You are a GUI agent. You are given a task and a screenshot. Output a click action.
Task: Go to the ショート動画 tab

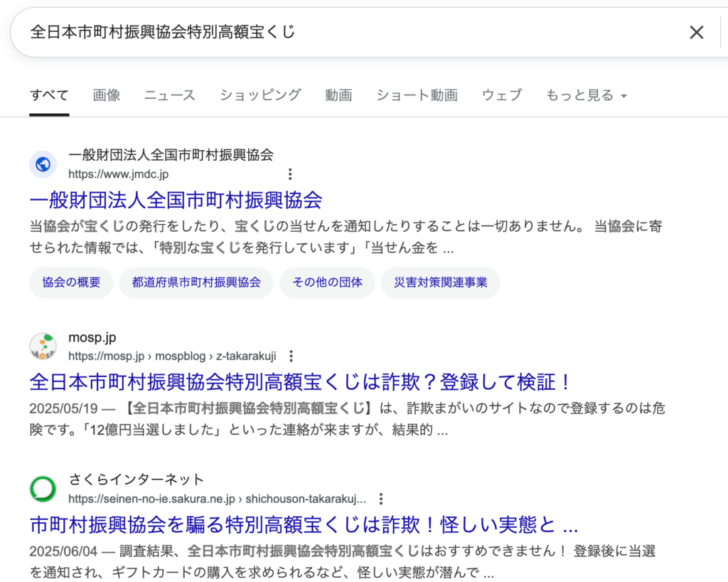pyautogui.click(x=417, y=95)
